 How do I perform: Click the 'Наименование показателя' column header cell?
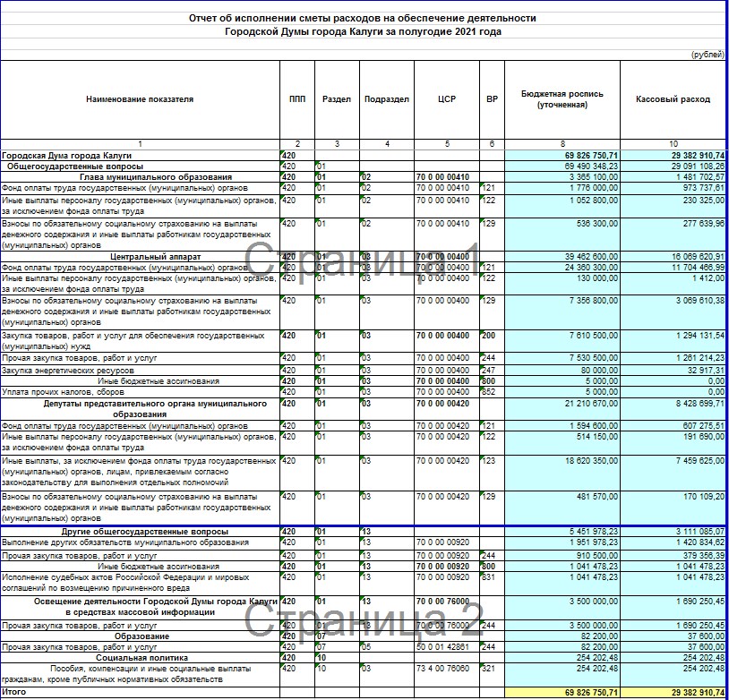140,99
